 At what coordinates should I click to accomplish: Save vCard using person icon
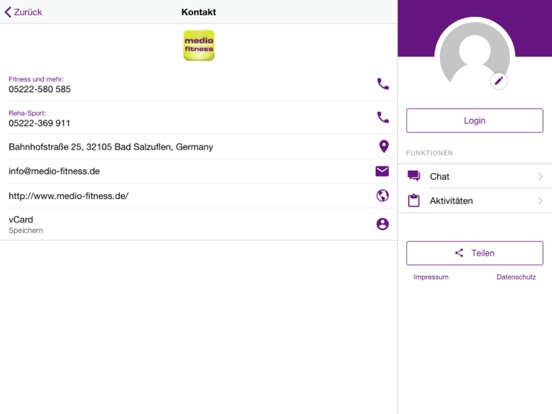point(383,224)
